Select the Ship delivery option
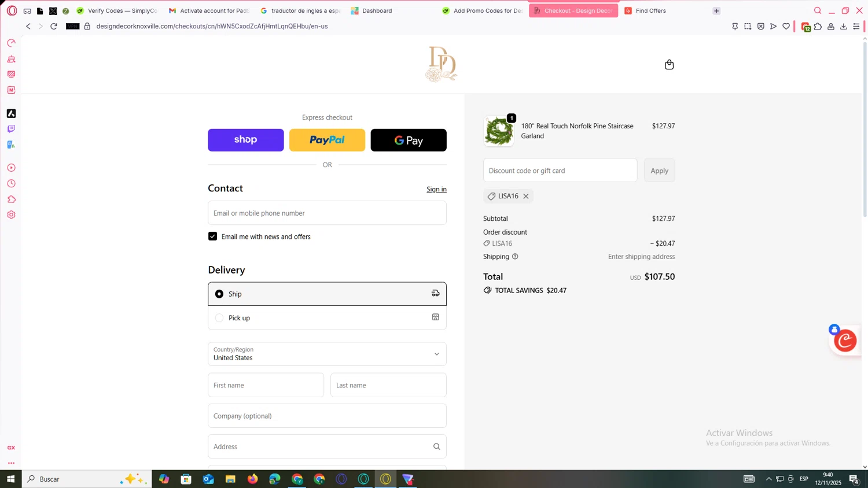Image resolution: width=868 pixels, height=488 pixels. [327, 294]
